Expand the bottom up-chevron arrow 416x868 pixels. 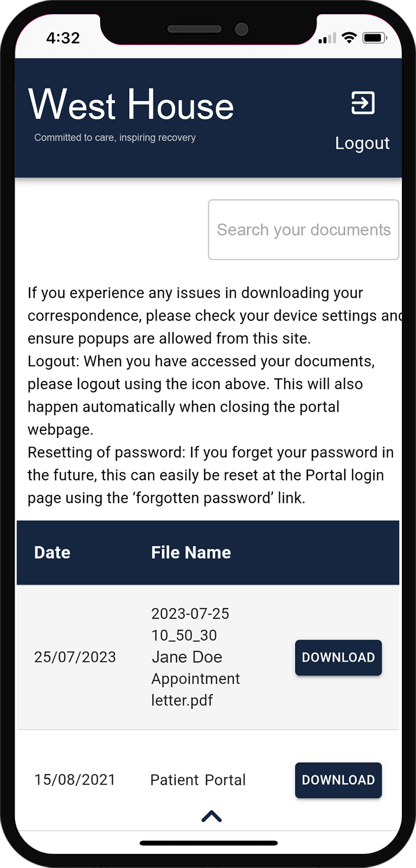click(x=211, y=817)
